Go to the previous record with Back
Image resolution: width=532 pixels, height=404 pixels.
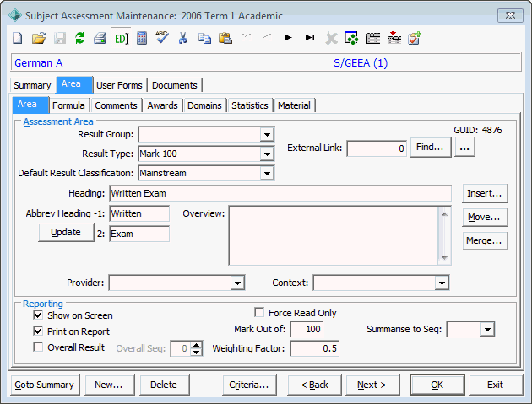[314, 385]
